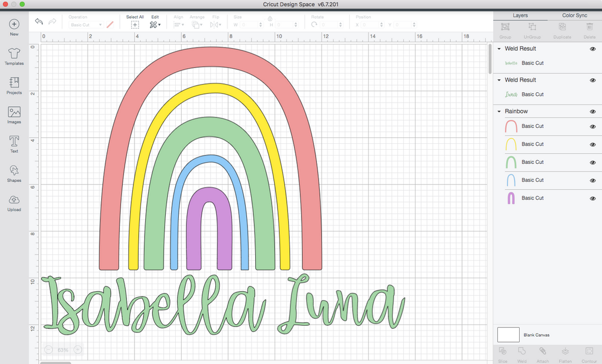Image resolution: width=602 pixels, height=364 pixels.
Task: Click the Select All button
Action: [x=135, y=25]
